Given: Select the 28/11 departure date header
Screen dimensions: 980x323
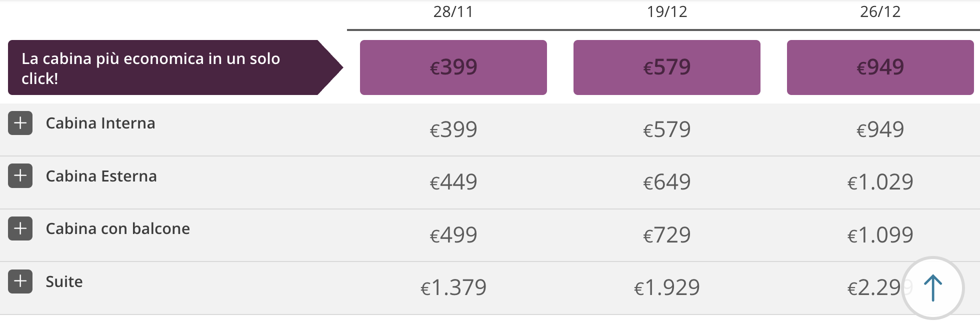Looking at the screenshot, I should [453, 12].
